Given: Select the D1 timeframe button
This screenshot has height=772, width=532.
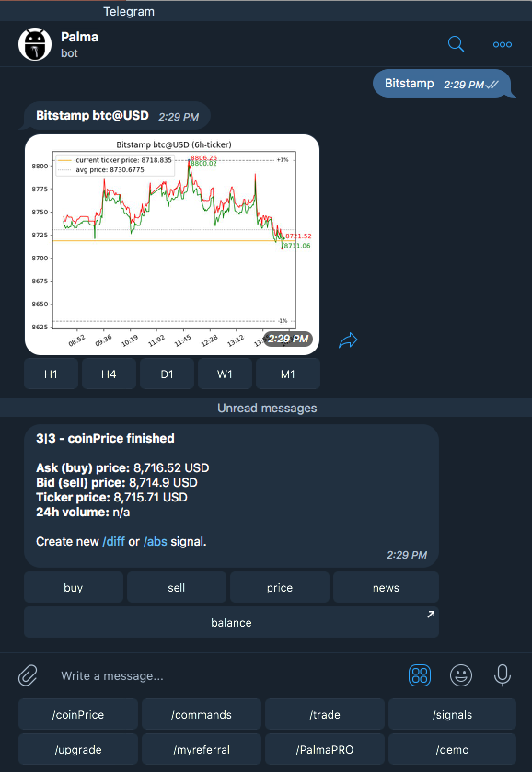Looking at the screenshot, I should [x=167, y=374].
